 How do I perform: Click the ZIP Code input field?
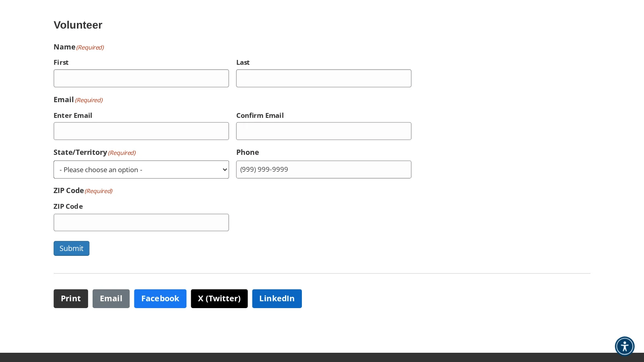click(x=141, y=222)
